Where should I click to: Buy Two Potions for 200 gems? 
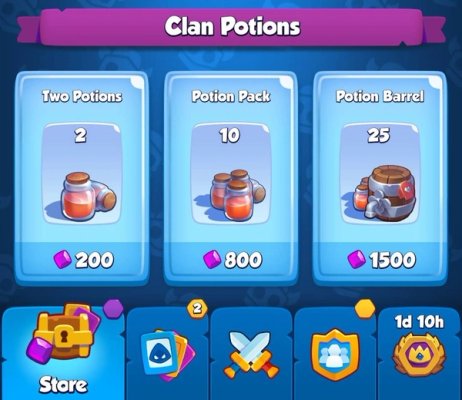(83, 260)
